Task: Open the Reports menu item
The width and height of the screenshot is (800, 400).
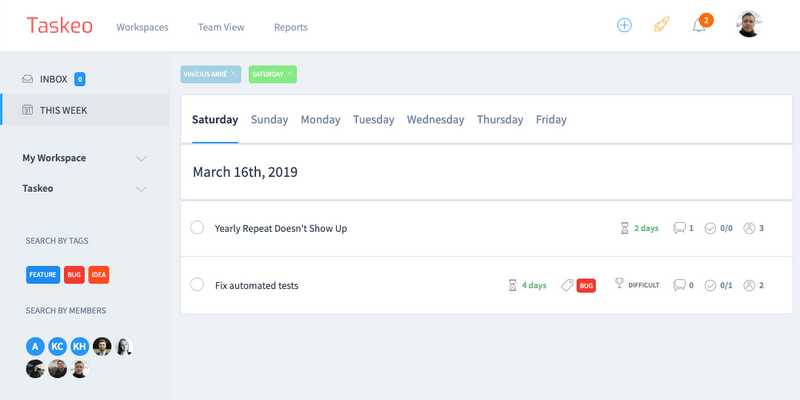Action: pyautogui.click(x=290, y=27)
